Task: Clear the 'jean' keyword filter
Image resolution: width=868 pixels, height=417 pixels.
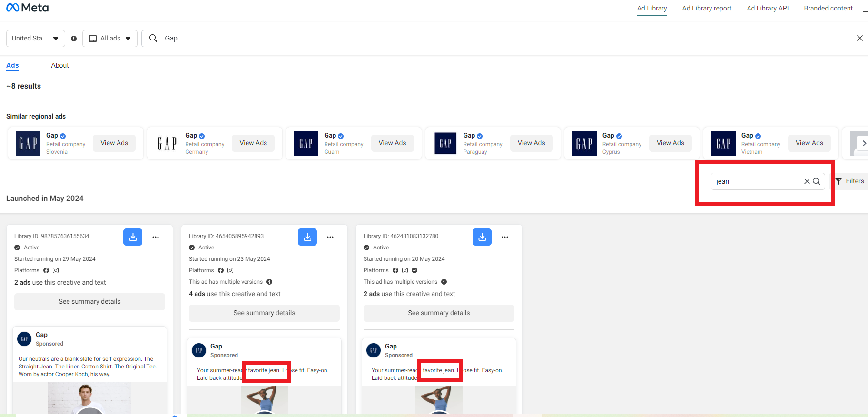Action: click(807, 181)
